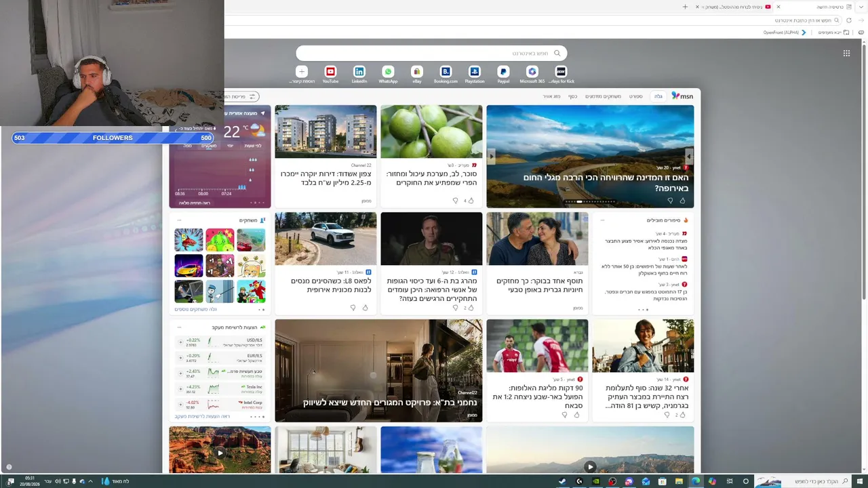Open the eBay shortcut tile
Viewport: 868px width, 488px height.
(x=417, y=72)
